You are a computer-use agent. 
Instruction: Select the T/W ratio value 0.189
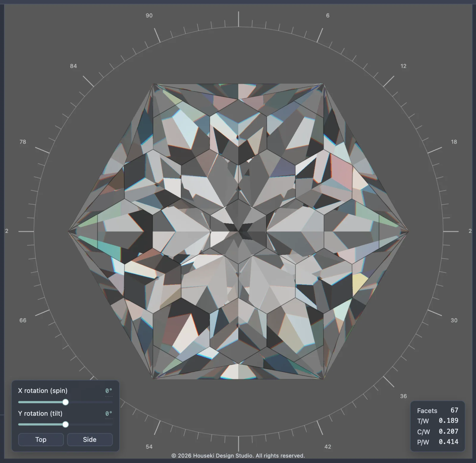(448, 421)
